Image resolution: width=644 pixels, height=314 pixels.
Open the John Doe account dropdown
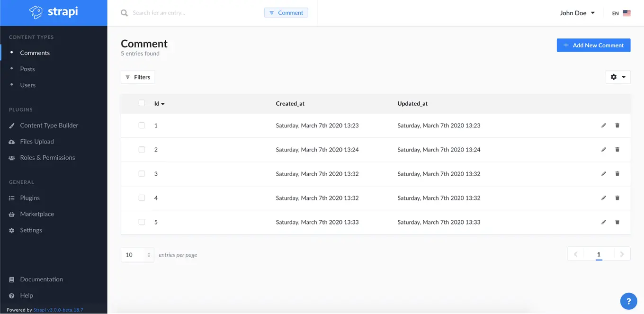(577, 13)
